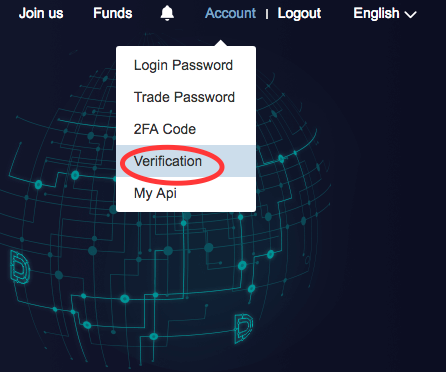Expand the English language selector
Image resolution: width=446 pixels, height=372 pixels.
(x=385, y=14)
